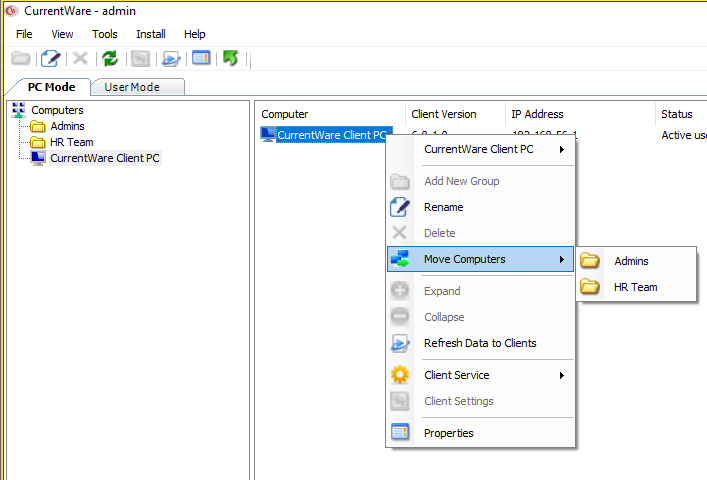Choose Refresh Data to Clients menu entry
Image resolution: width=707 pixels, height=480 pixels.
tap(481, 343)
